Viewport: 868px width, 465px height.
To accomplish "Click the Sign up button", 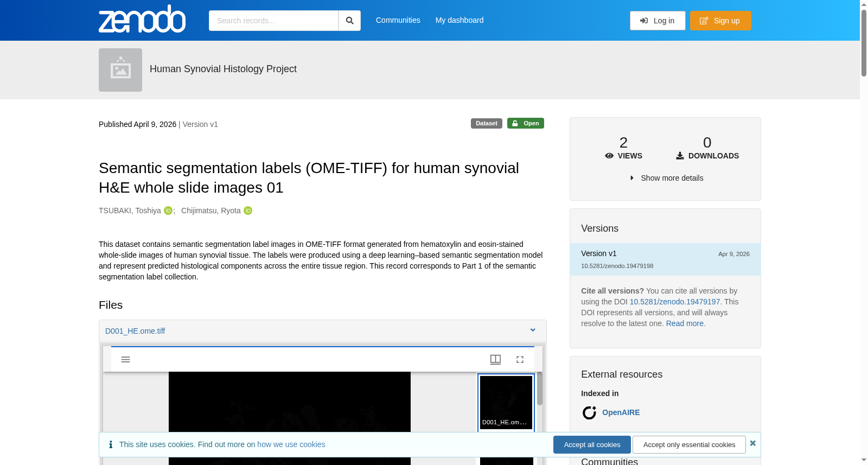I will click(x=720, y=21).
